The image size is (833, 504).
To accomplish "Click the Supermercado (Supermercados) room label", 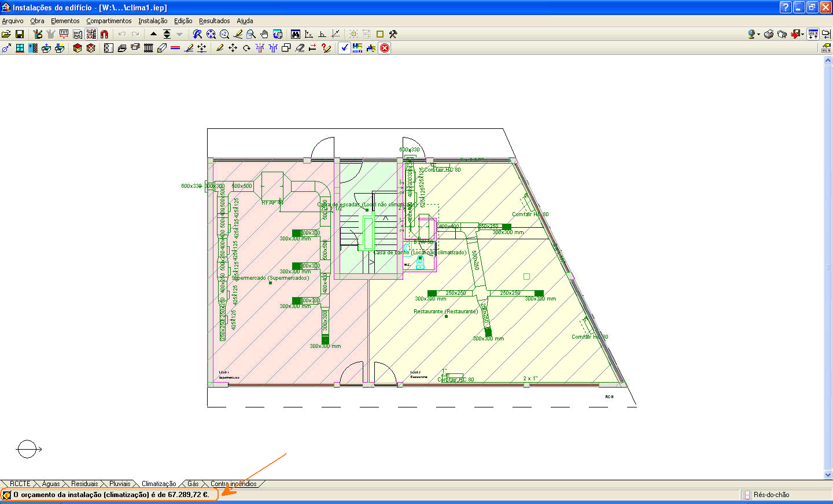I will (270, 278).
